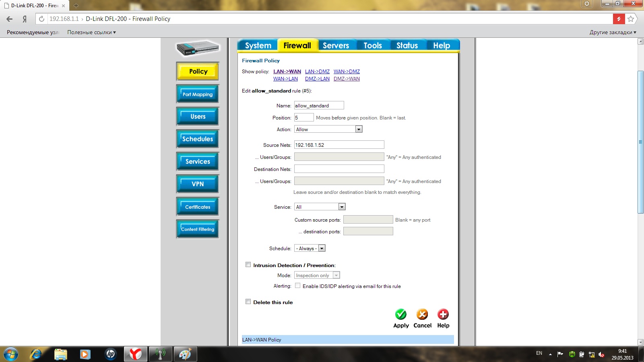Viewport: 644px width, 362px height.
Task: Show the WAN->LAN policy link
Action: (285, 79)
